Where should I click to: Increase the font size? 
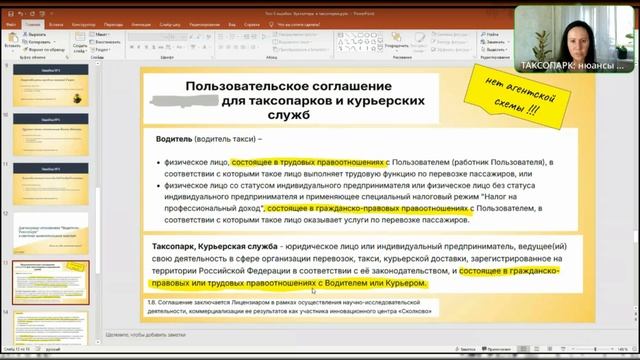[191, 37]
